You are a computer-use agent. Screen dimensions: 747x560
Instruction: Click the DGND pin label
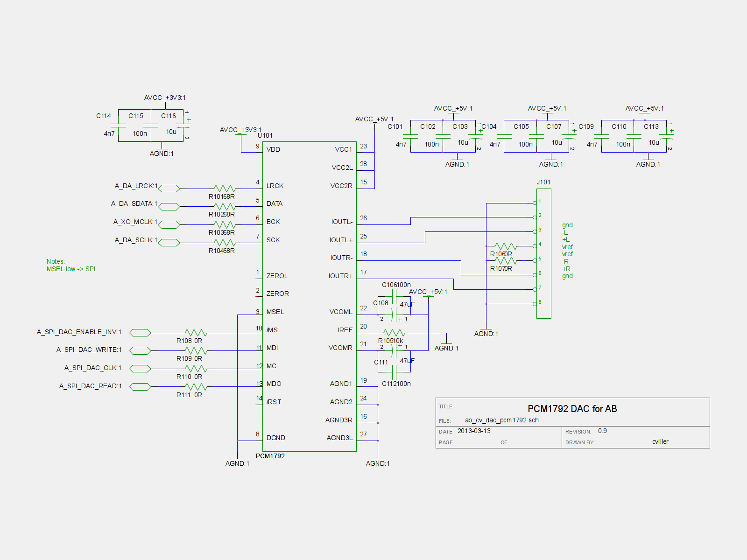276,438
